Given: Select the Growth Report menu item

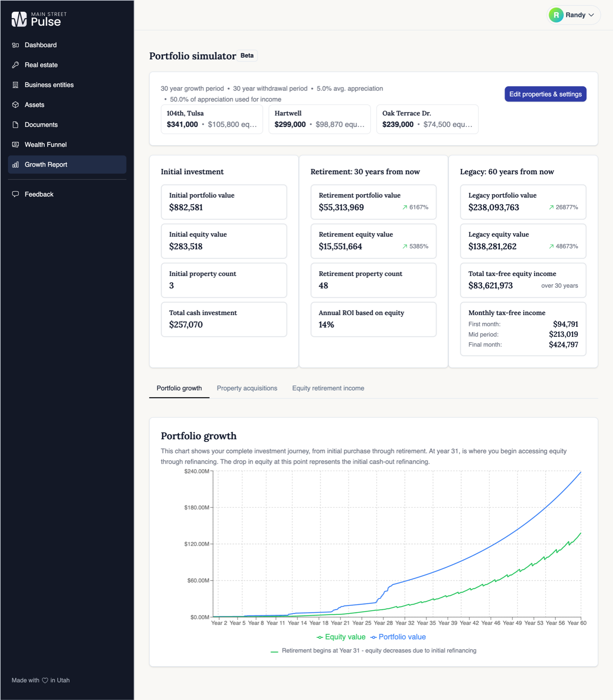Looking at the screenshot, I should 67,164.
